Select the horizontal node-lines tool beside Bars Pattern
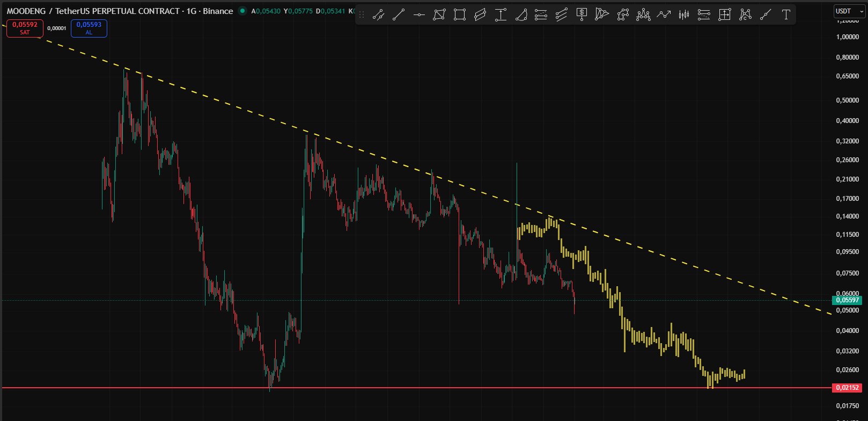The width and height of the screenshot is (868, 421). click(704, 15)
